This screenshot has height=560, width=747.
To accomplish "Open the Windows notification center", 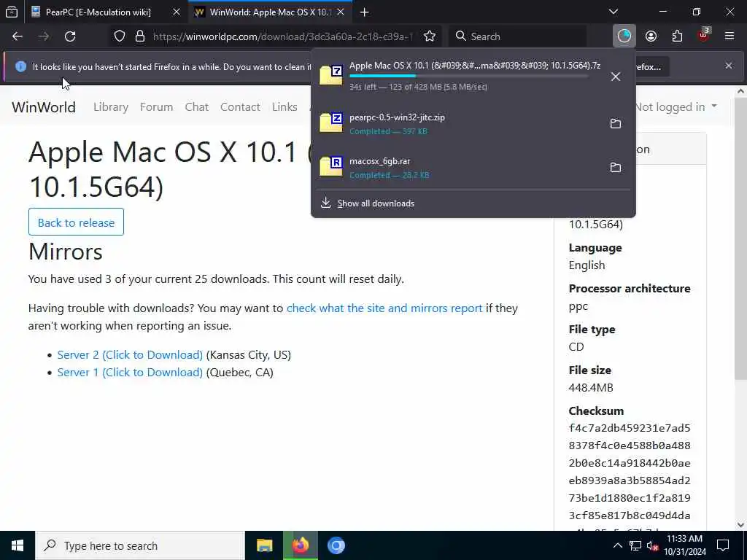I will click(x=723, y=545).
